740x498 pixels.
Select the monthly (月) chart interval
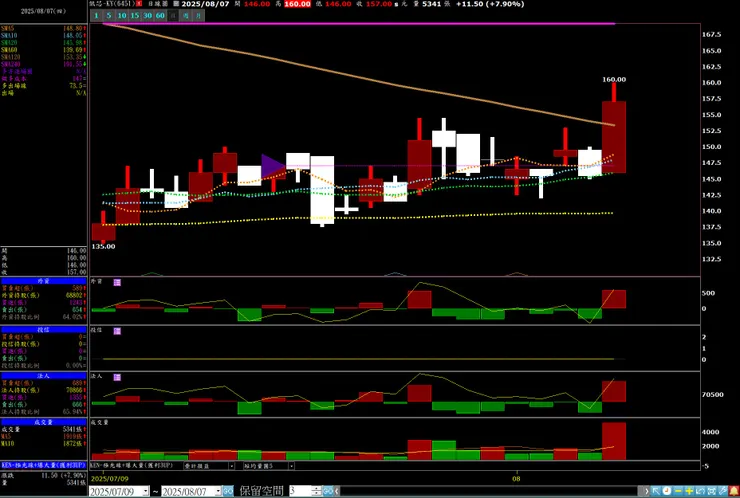coord(198,16)
